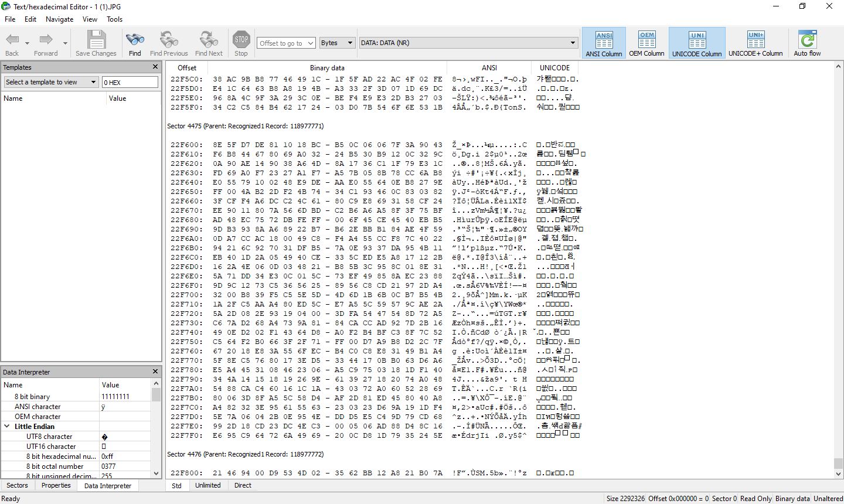Click the Stop sign icon
The height and width of the screenshot is (504, 844).
point(241,40)
